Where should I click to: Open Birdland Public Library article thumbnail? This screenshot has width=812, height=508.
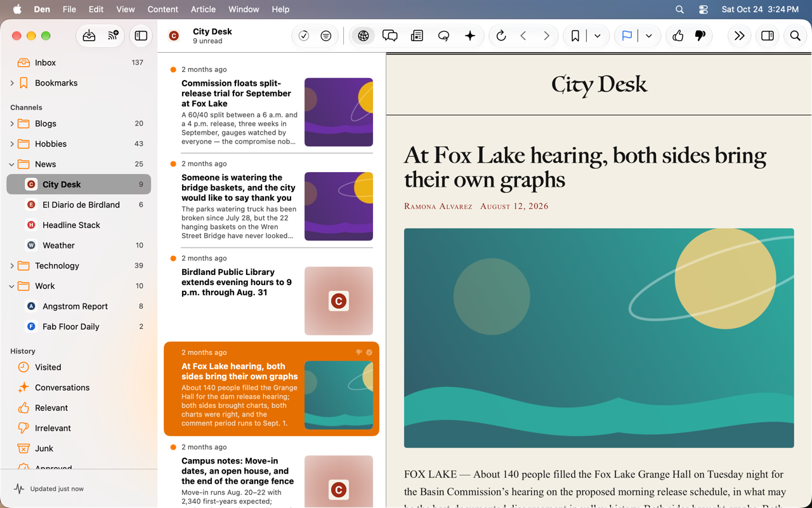click(x=339, y=301)
